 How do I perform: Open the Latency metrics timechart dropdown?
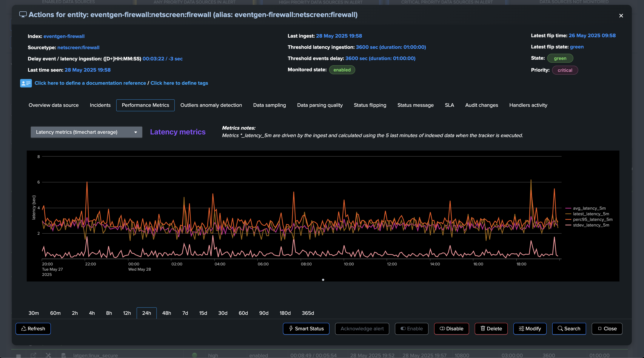(86, 132)
